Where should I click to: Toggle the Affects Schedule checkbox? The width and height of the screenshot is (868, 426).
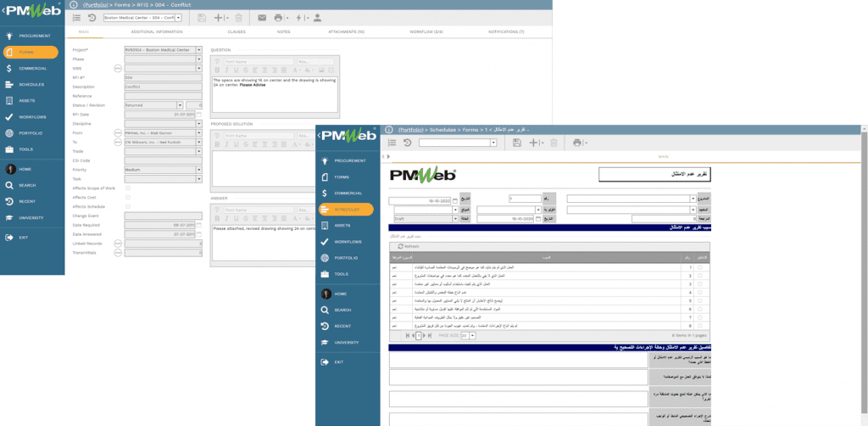[x=129, y=206]
